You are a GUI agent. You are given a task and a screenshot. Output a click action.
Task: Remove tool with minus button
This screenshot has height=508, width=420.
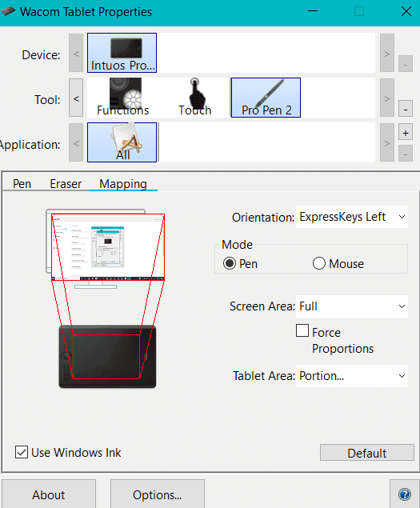click(406, 108)
